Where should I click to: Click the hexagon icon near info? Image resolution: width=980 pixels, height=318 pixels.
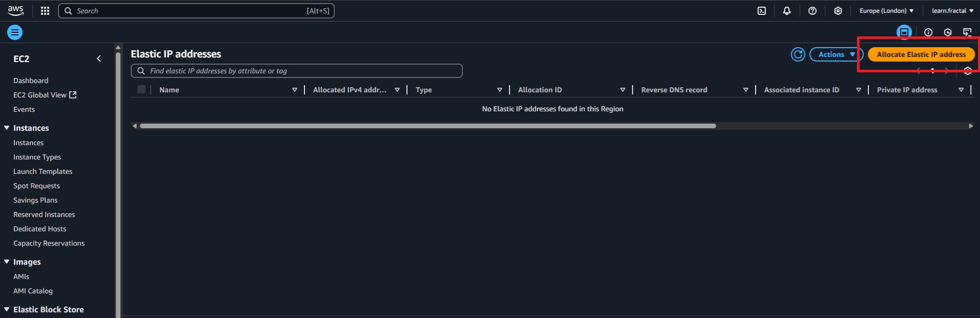[x=948, y=32]
